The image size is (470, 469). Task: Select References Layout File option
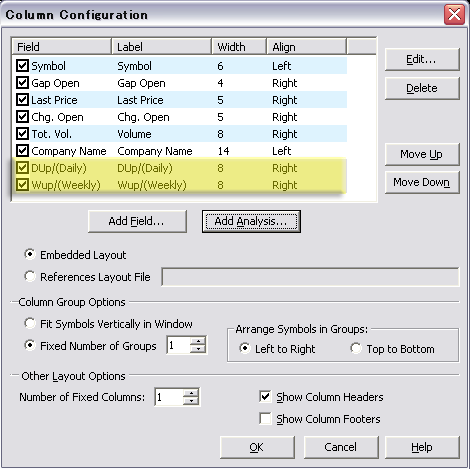click(x=30, y=276)
